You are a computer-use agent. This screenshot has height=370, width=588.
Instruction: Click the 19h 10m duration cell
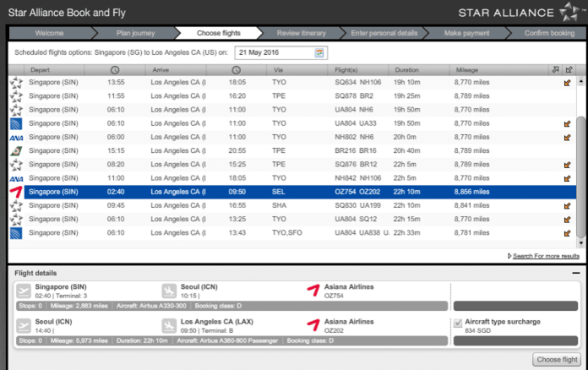[x=406, y=83]
